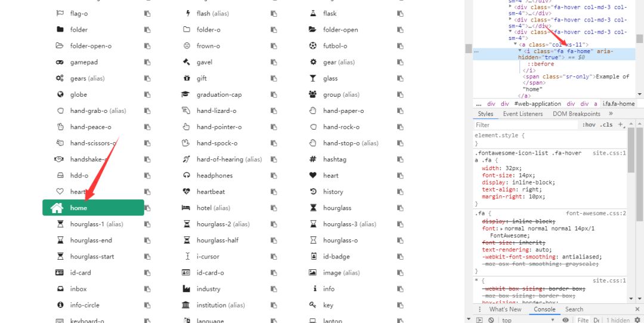Click the globe icon
The width and height of the screenshot is (644, 323).
click(x=60, y=95)
